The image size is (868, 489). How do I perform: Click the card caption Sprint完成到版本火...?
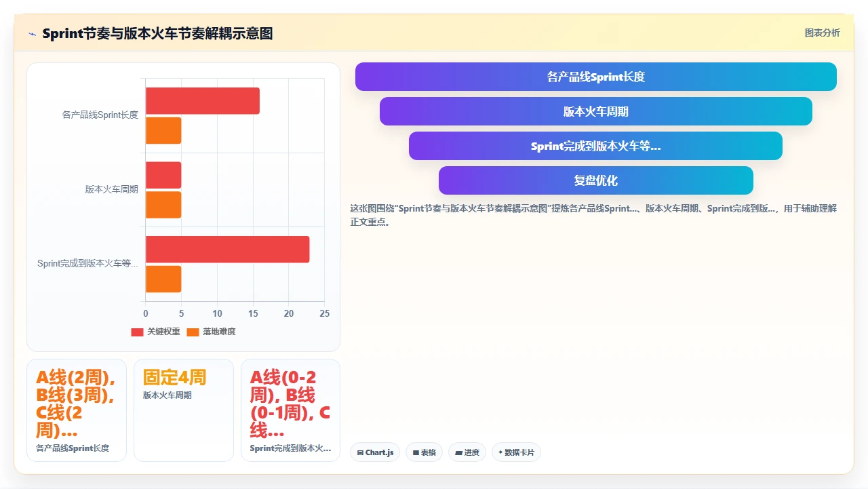[x=290, y=448]
